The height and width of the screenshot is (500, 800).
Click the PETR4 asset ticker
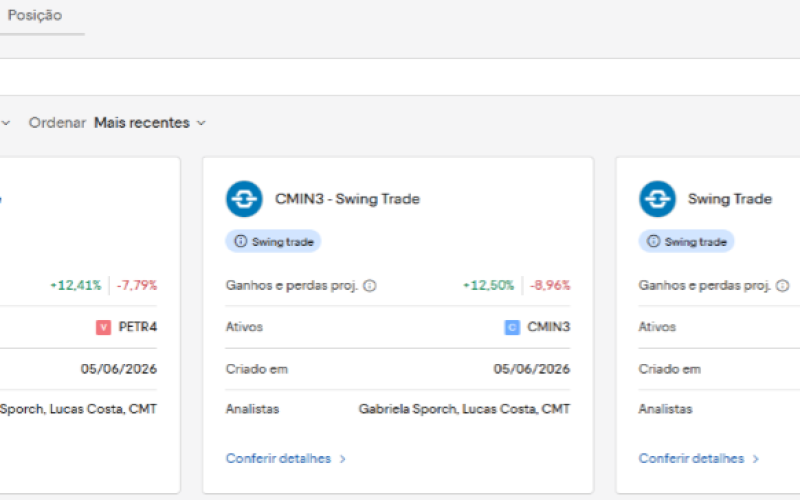[x=138, y=327]
